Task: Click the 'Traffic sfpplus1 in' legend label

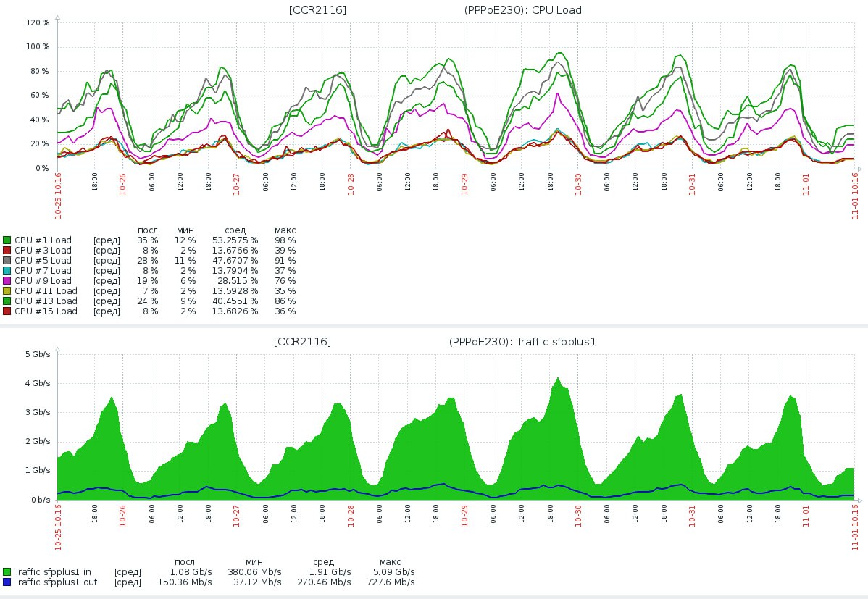Action: tap(53, 572)
